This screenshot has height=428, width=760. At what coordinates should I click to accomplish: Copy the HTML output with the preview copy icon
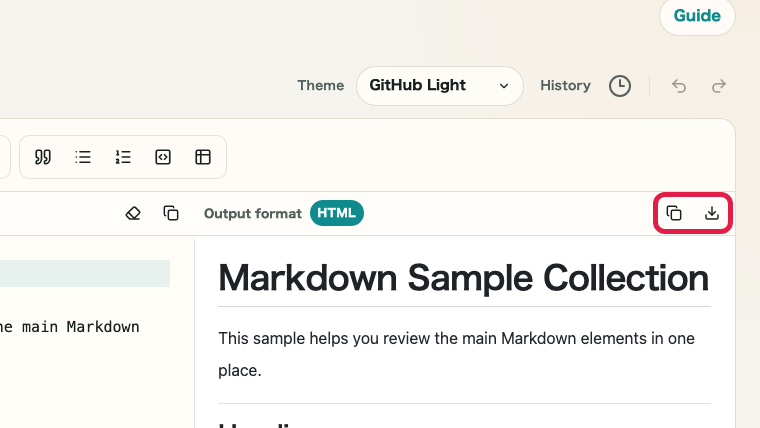tap(674, 213)
